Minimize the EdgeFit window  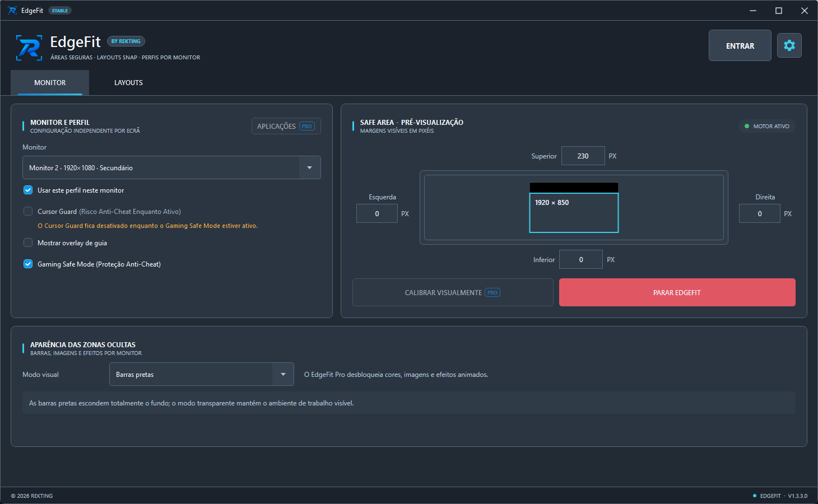click(x=753, y=11)
